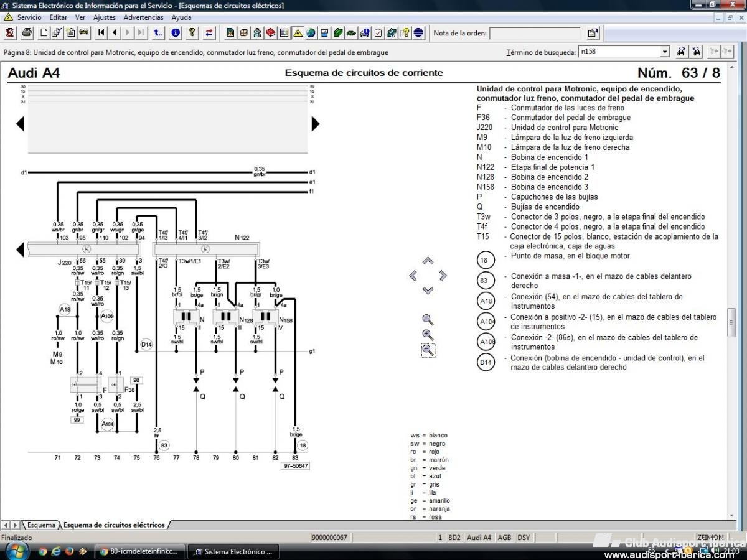
Task: Open the Ajustes menu
Action: click(x=105, y=17)
